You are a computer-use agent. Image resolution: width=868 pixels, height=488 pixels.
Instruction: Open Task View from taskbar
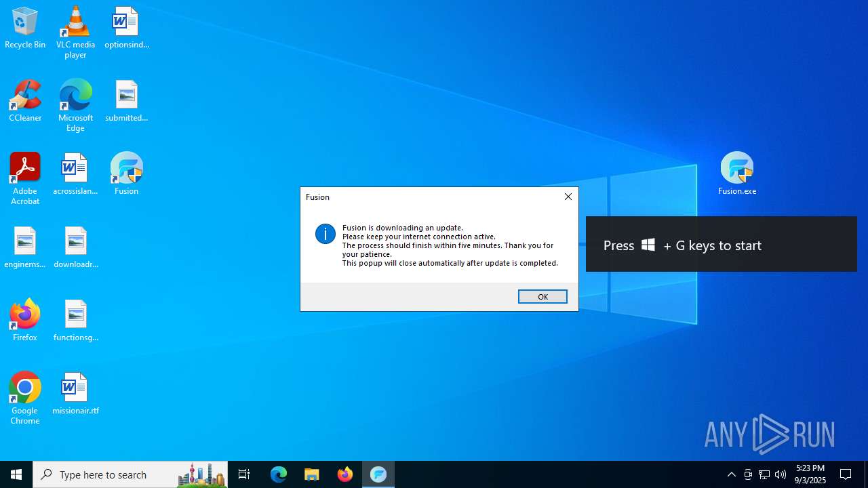pos(244,474)
